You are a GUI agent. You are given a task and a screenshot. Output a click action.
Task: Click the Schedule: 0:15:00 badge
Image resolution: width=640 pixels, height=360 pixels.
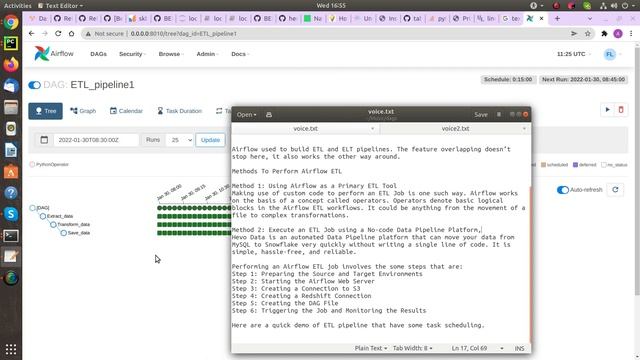pos(508,80)
